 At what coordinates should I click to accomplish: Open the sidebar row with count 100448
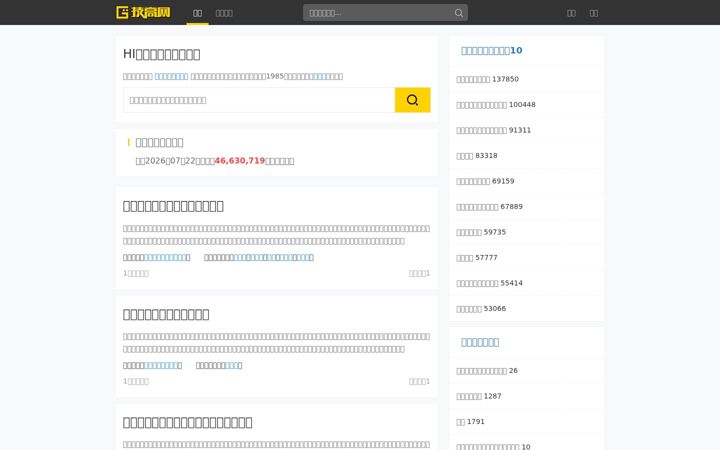coord(526,105)
